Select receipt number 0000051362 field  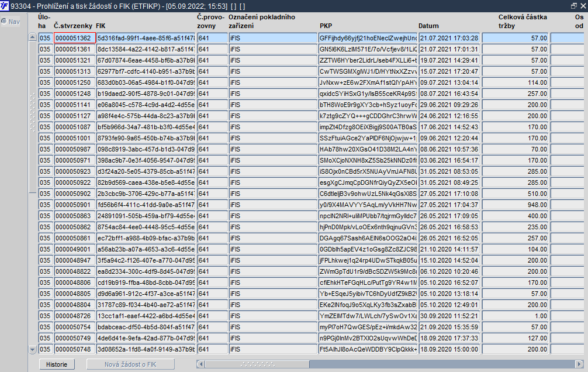75,38
